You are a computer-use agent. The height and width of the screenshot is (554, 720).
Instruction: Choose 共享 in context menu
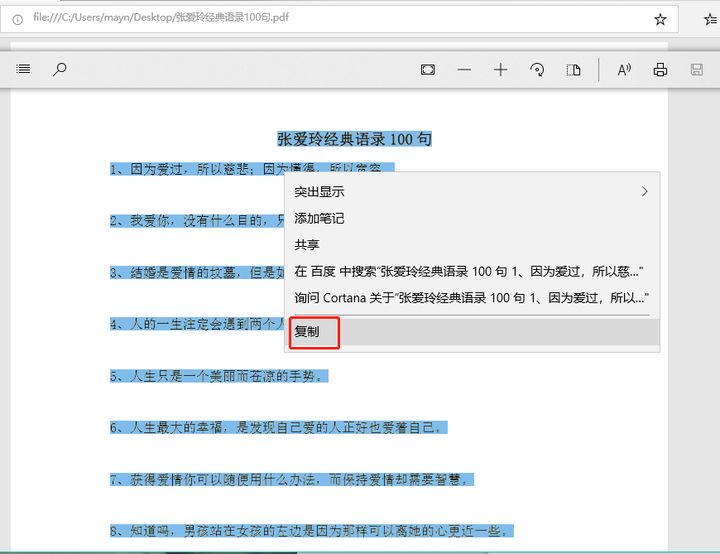point(472,245)
